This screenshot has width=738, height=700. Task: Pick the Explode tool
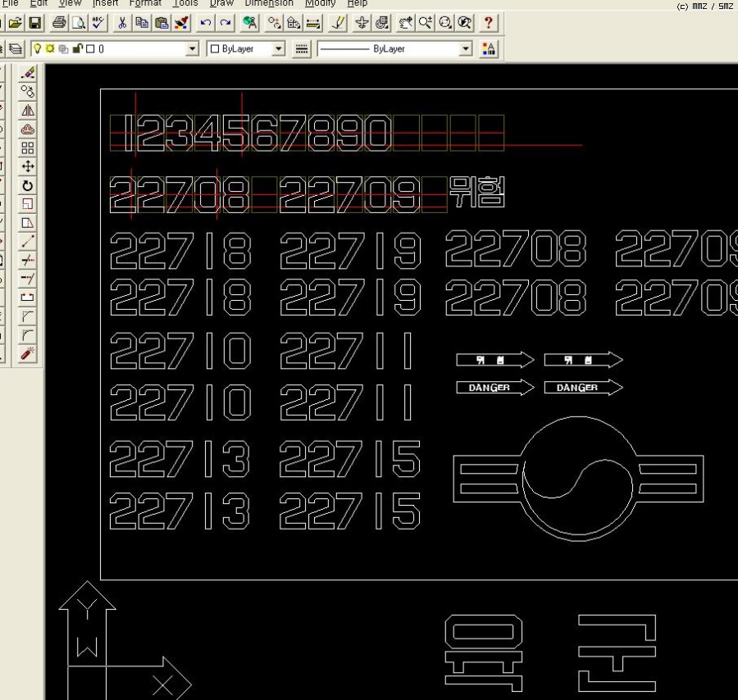coord(28,354)
